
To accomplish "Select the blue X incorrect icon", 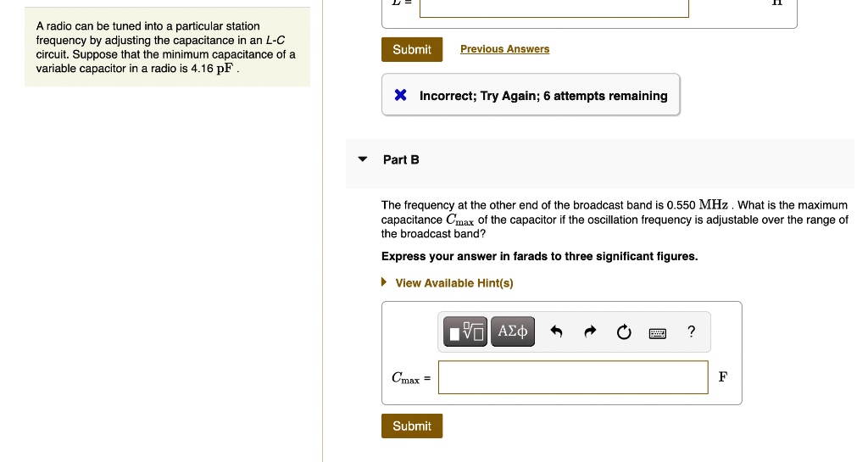I will pyautogui.click(x=400, y=95).
